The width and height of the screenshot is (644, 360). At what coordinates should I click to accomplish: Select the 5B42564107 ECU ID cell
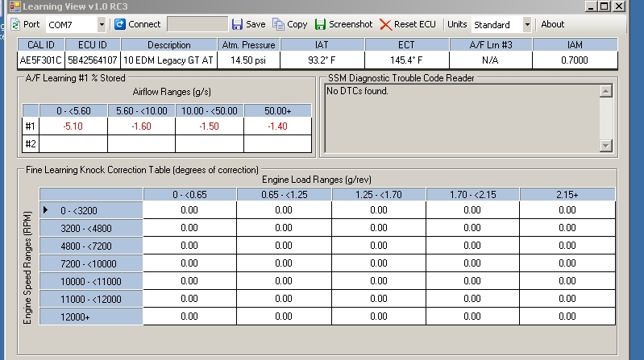point(93,60)
